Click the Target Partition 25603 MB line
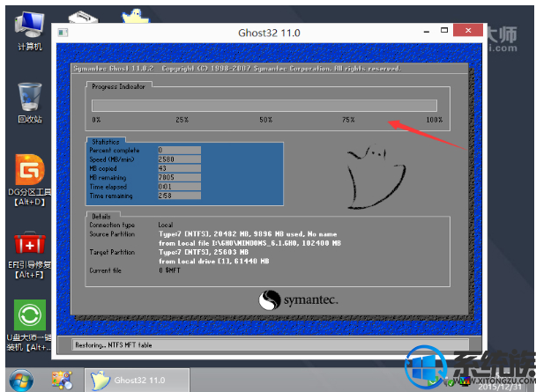Viewport: 536px width, 392px height. 204,252
